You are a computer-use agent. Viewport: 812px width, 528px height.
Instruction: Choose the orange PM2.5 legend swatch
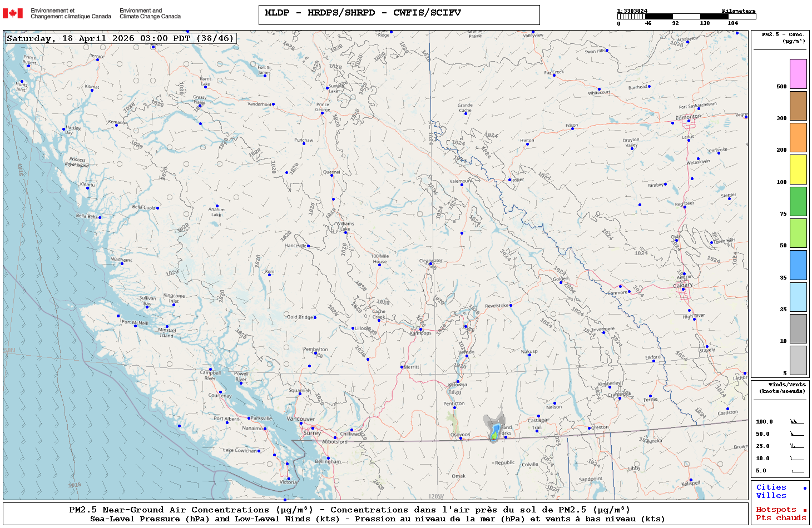798,137
